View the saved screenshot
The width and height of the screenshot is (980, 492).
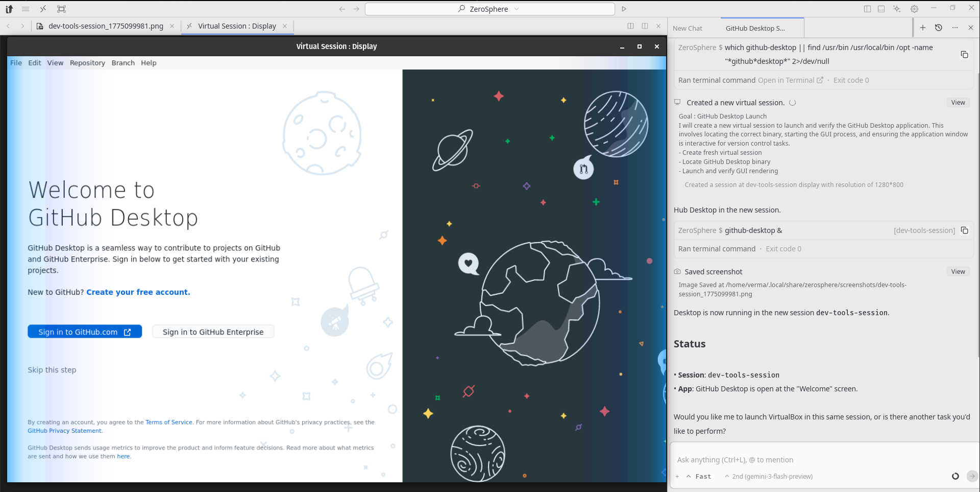coord(958,272)
